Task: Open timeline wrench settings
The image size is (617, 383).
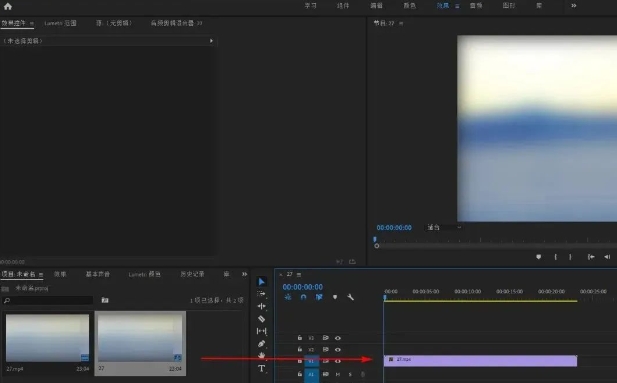Action: 350,297
